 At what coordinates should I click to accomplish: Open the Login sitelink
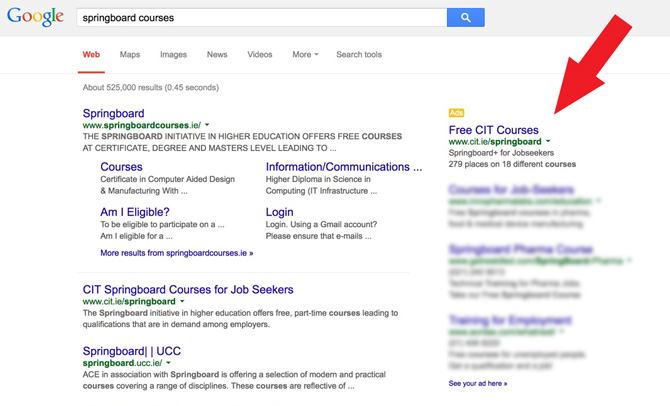point(279,212)
